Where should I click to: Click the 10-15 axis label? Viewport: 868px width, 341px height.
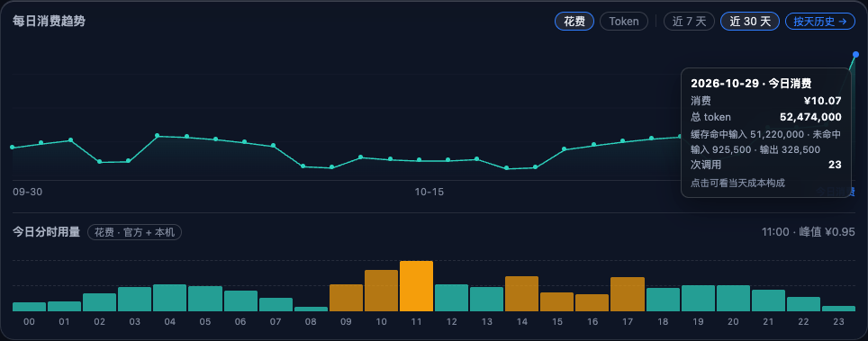pyautogui.click(x=429, y=192)
